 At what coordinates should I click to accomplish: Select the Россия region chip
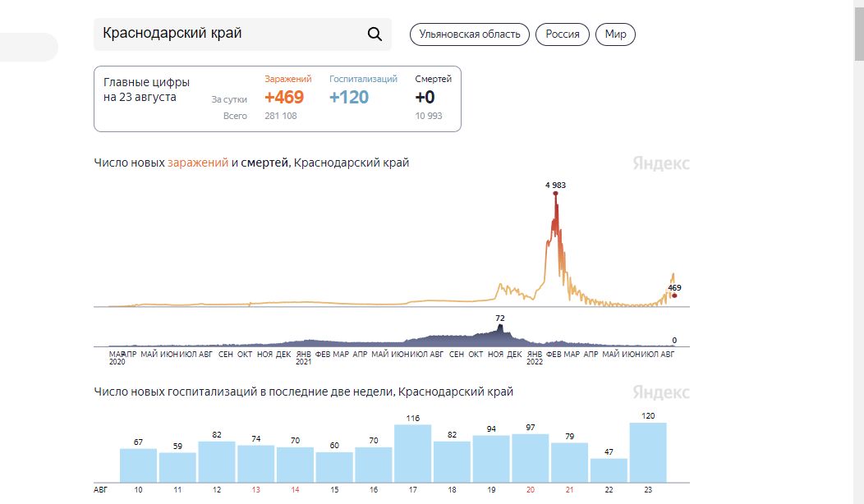(563, 34)
